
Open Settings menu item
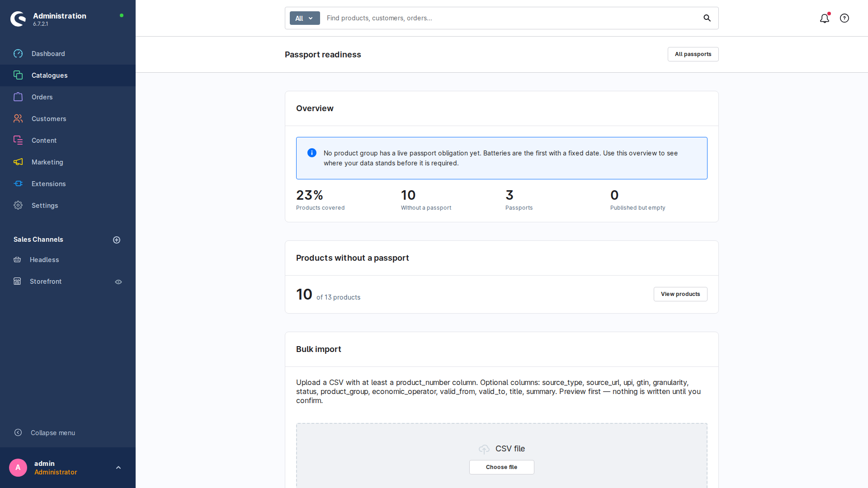(x=68, y=206)
